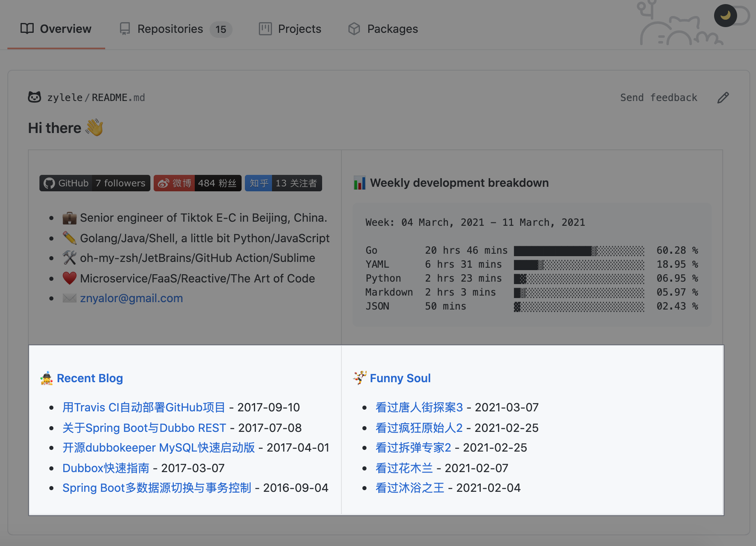Viewport: 756px width, 546px height.
Task: Open the 看过唐人街探案3 link
Action: tap(419, 407)
